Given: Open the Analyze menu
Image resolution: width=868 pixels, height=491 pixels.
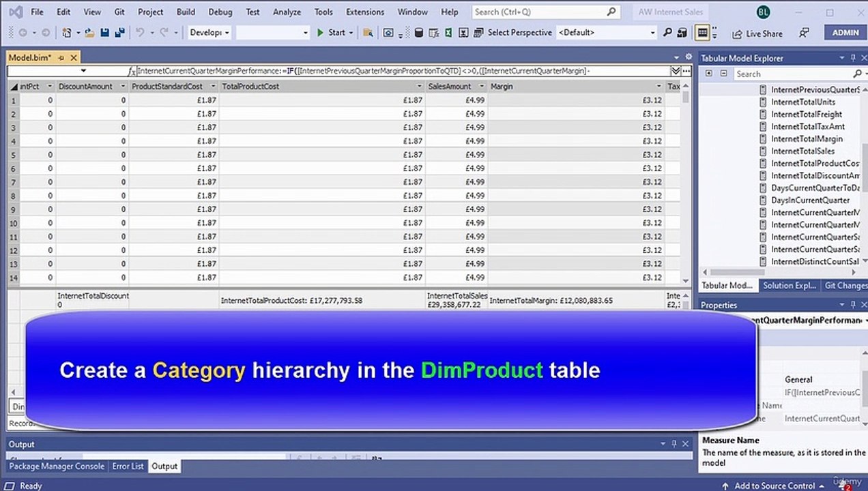Looking at the screenshot, I should point(287,12).
